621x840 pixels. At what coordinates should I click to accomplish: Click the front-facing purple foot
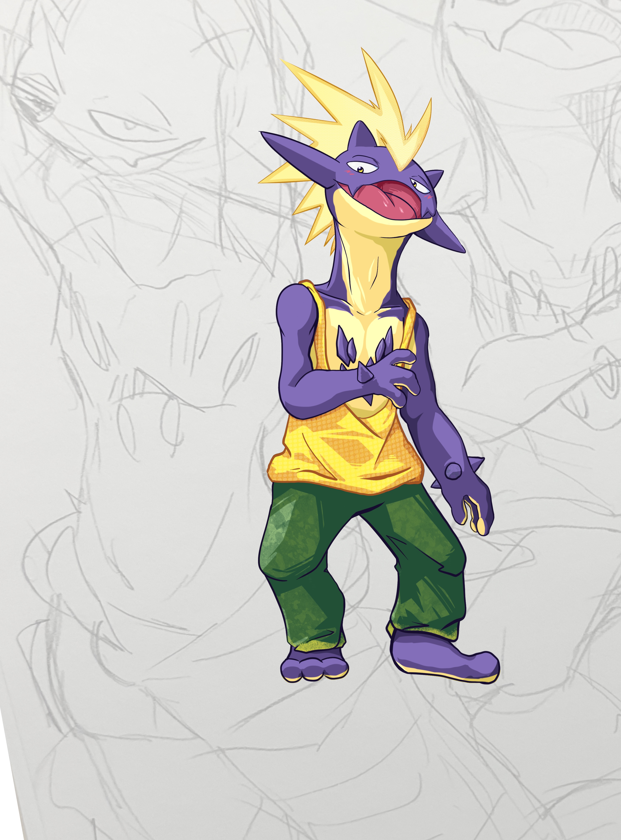point(314,667)
